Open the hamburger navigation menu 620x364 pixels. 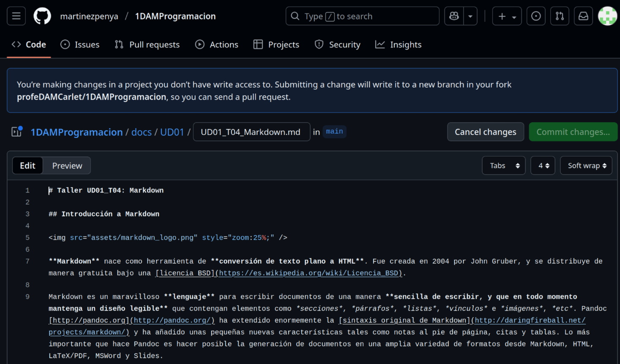(x=16, y=16)
